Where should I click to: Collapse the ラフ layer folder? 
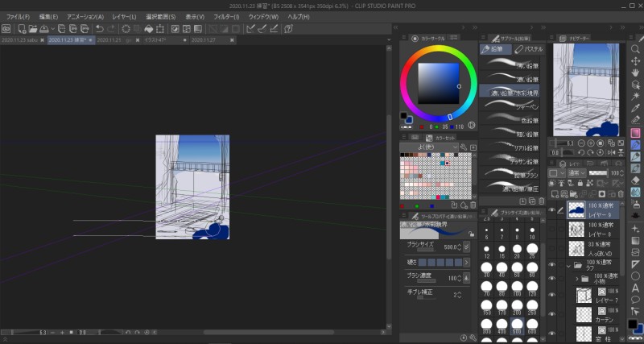569,266
